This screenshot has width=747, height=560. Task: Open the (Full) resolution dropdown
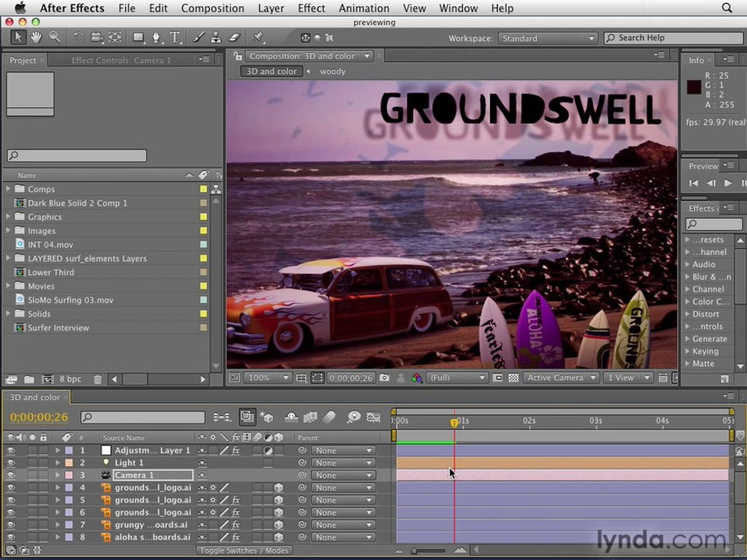tap(457, 378)
